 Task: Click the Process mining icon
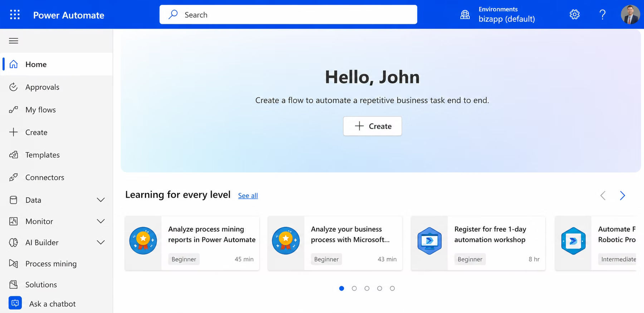(x=14, y=264)
